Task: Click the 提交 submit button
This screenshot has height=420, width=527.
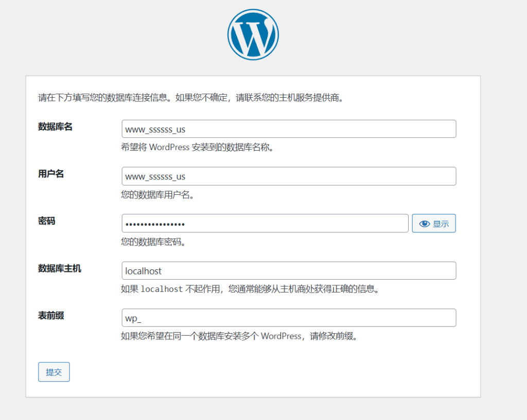Action: pos(54,372)
